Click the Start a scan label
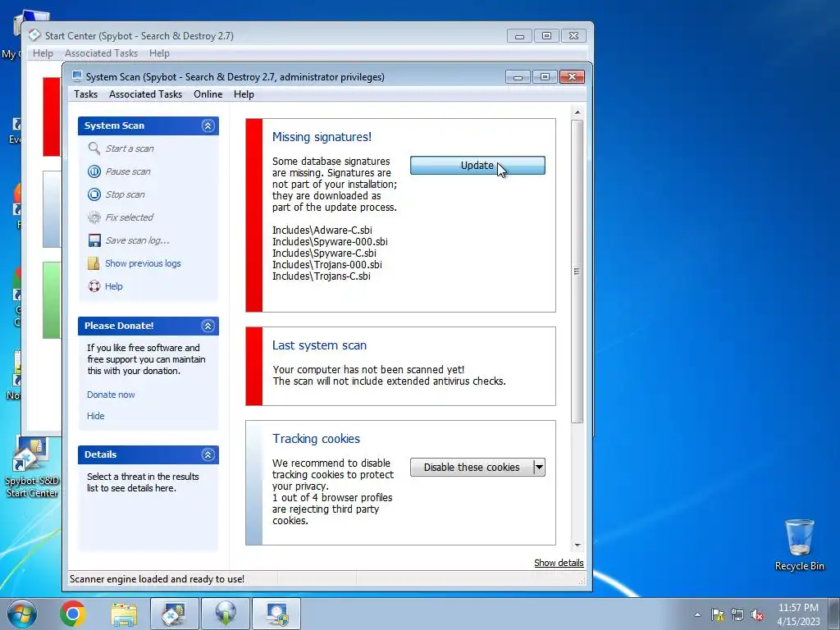Image resolution: width=840 pixels, height=630 pixels. point(130,148)
